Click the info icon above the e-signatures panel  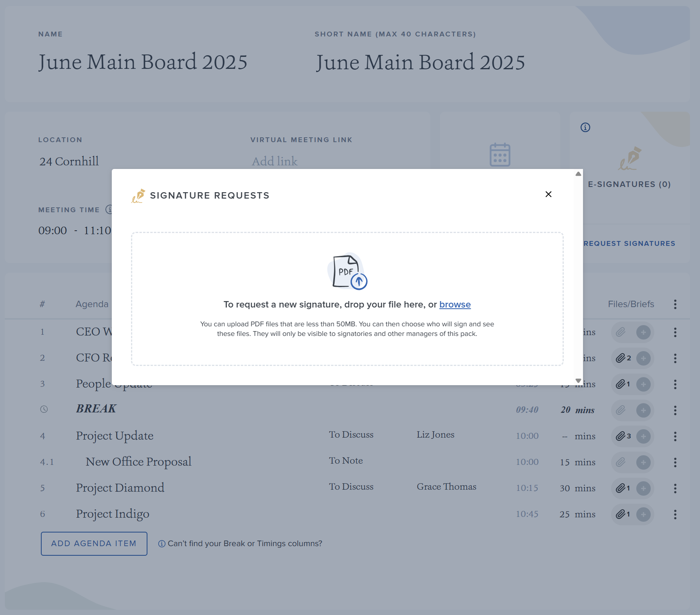tap(585, 127)
